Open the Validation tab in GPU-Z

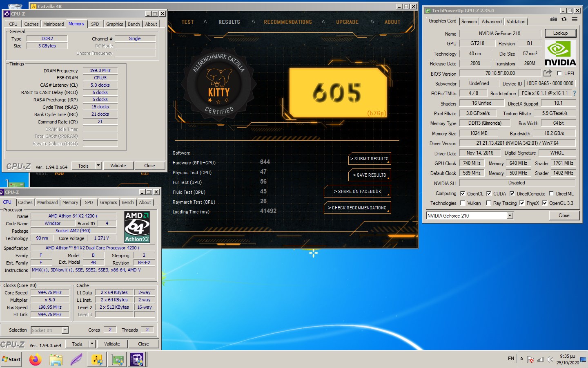click(x=516, y=22)
